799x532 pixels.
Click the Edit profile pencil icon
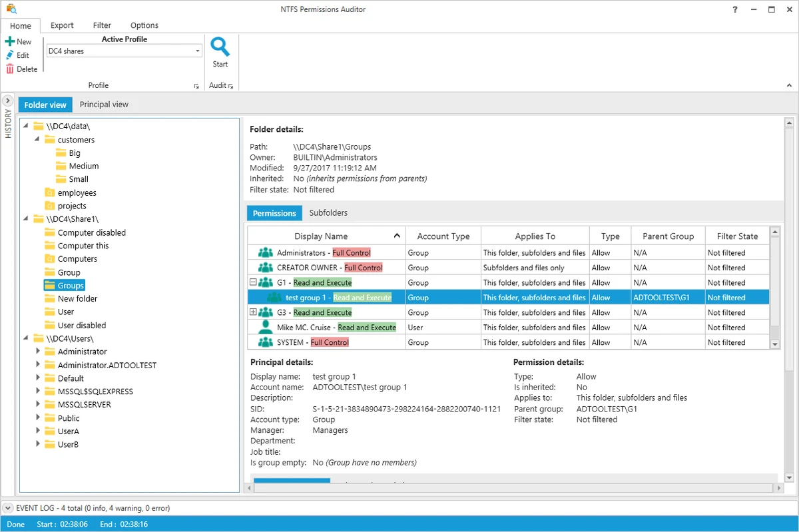coord(10,55)
